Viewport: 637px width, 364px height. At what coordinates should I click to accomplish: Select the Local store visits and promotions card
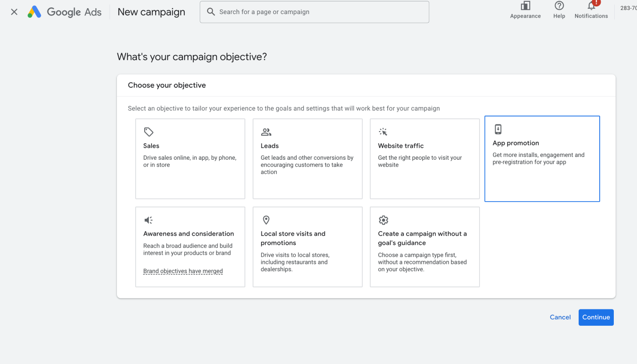(x=308, y=247)
